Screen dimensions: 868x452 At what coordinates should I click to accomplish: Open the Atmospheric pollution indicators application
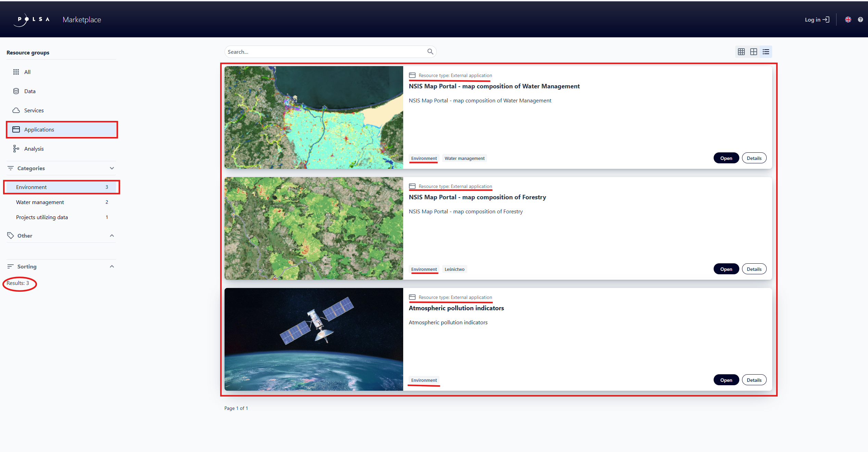point(726,380)
